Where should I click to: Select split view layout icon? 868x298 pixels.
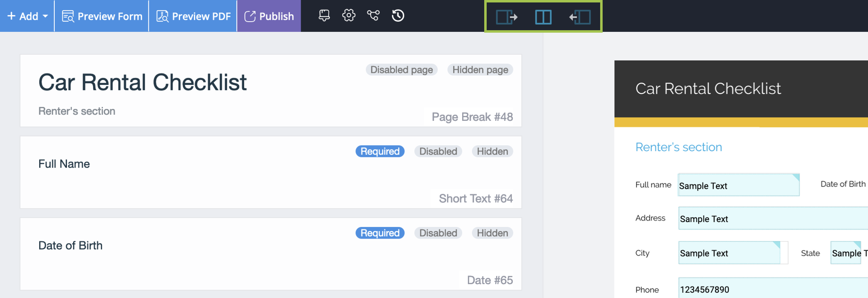point(543,17)
